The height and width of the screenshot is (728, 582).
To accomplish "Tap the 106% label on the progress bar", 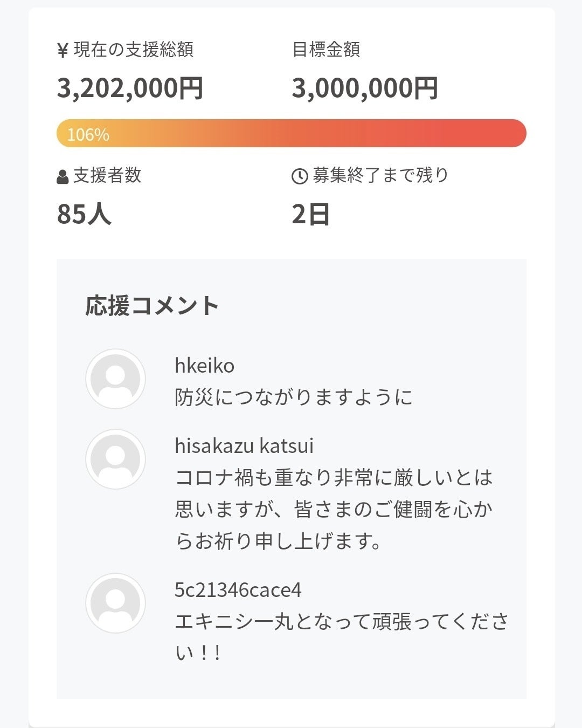I will pos(88,134).
